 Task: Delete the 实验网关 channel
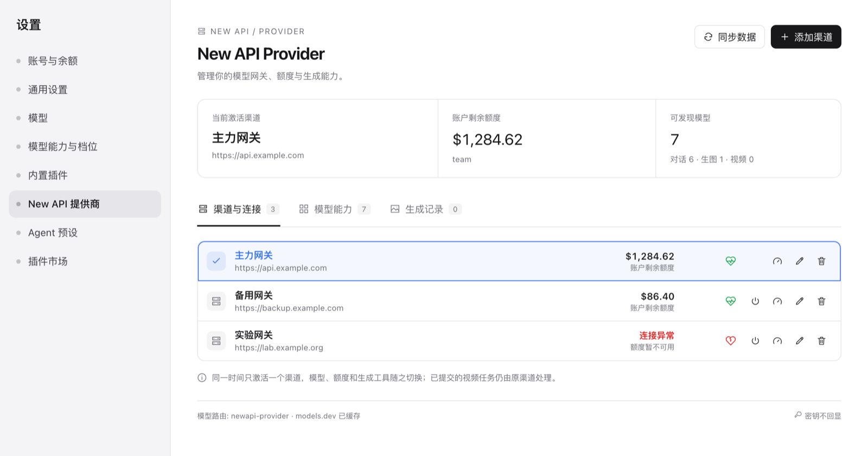point(821,341)
